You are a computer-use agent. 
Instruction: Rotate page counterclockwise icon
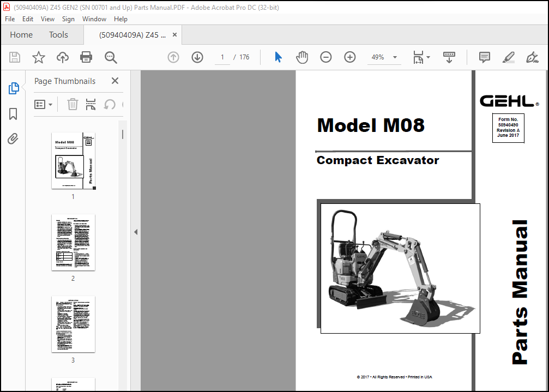point(110,104)
